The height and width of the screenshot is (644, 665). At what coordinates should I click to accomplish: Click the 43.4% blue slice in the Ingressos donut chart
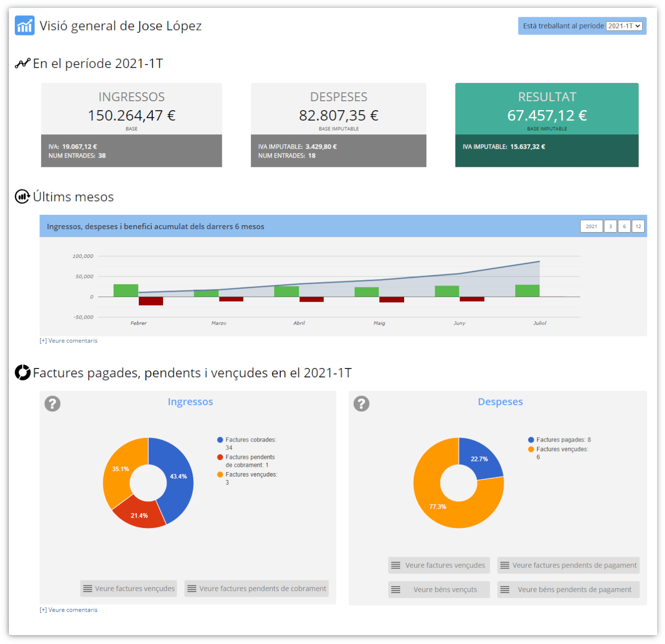178,477
